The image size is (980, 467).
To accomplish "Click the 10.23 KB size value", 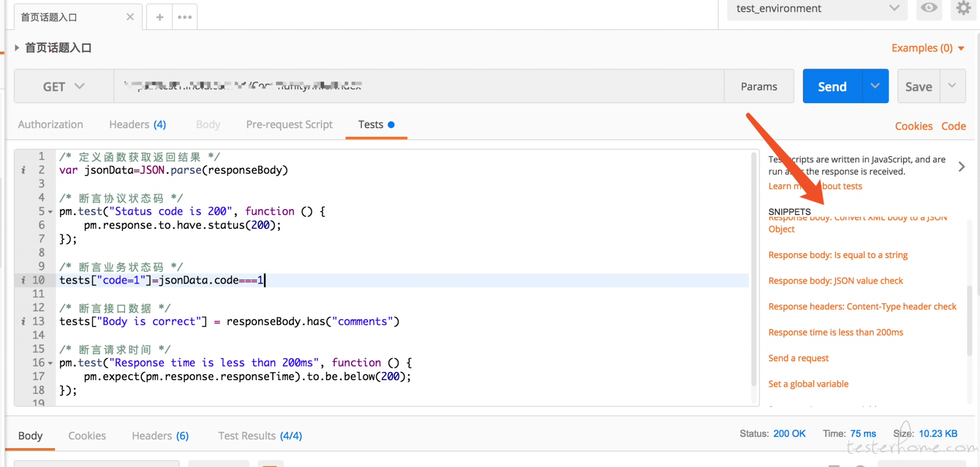I will pos(938,434).
